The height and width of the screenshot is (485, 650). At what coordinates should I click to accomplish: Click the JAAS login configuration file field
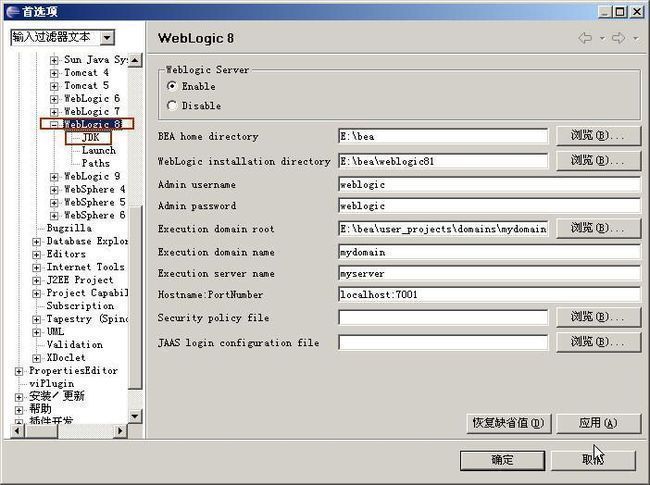pos(443,343)
